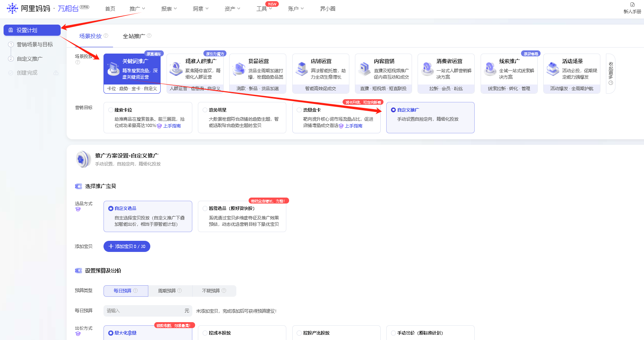Select the 流量金卡 marketing goal radio

(299, 110)
